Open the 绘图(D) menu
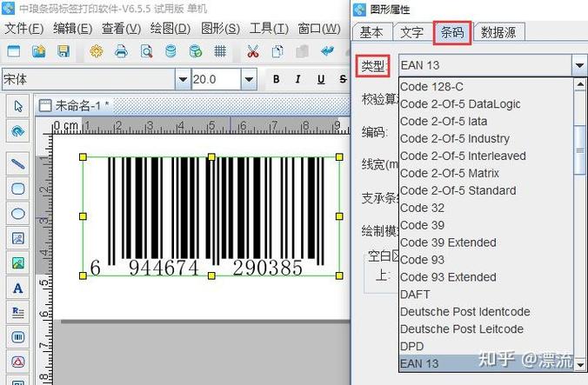Image resolution: width=588 pixels, height=385 pixels. tap(170, 29)
